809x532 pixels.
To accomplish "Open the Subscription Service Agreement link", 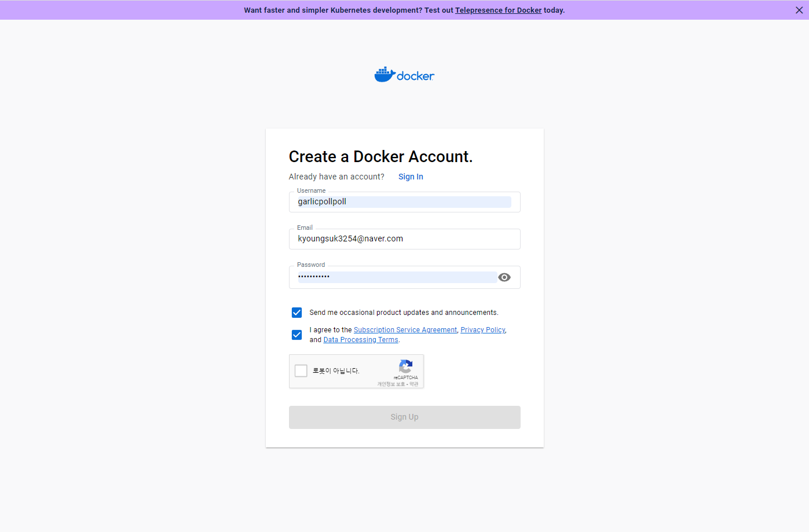I will (x=405, y=330).
